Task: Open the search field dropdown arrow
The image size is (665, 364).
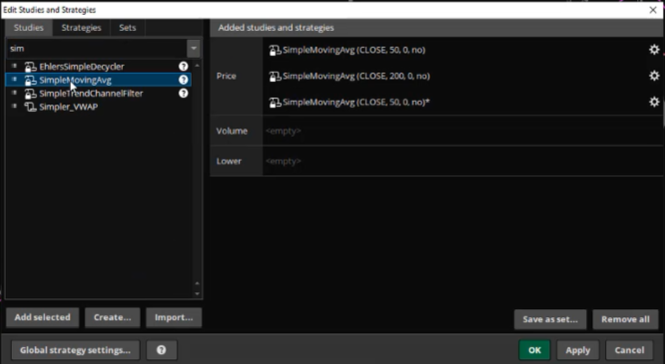Action: [193, 48]
